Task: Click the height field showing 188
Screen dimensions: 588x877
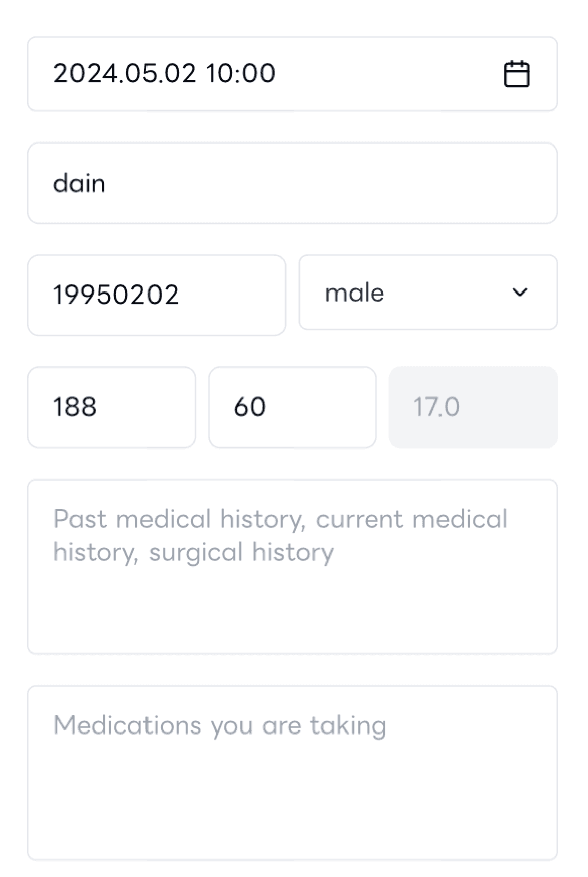Action: pos(111,407)
